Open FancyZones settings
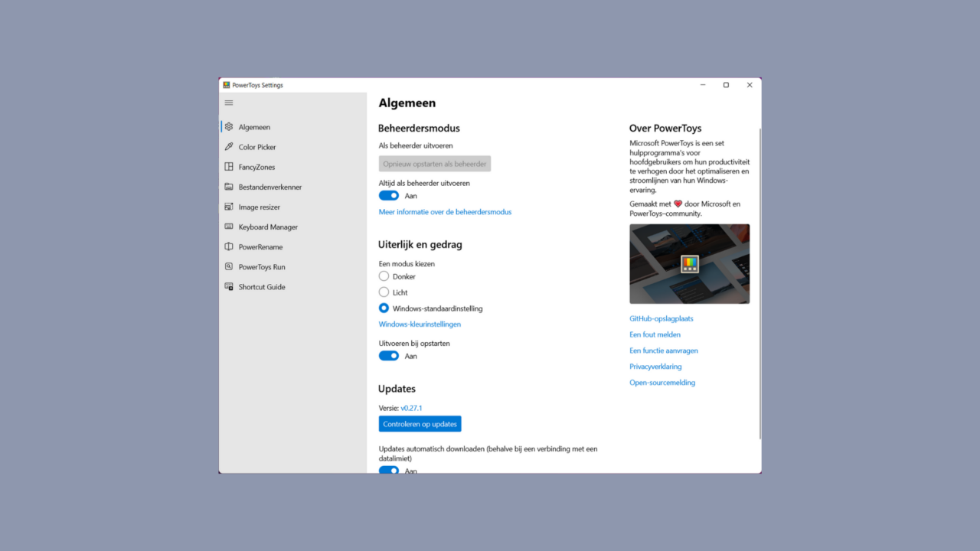Viewport: 980px width, 551px height. click(293, 167)
